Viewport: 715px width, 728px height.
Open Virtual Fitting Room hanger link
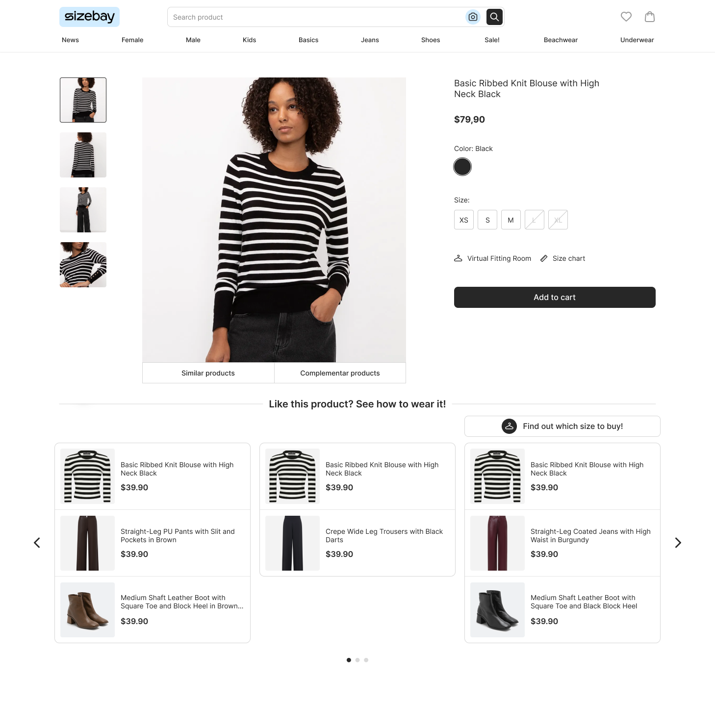492,258
